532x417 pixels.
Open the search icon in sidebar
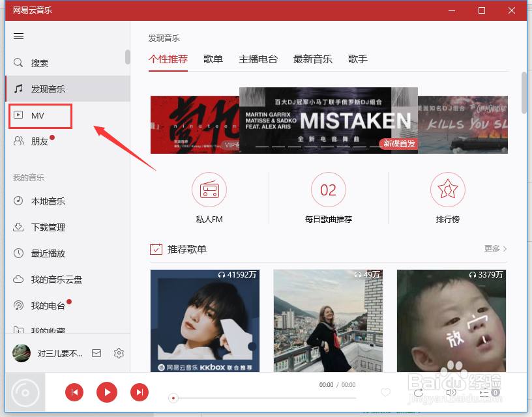click(x=18, y=63)
